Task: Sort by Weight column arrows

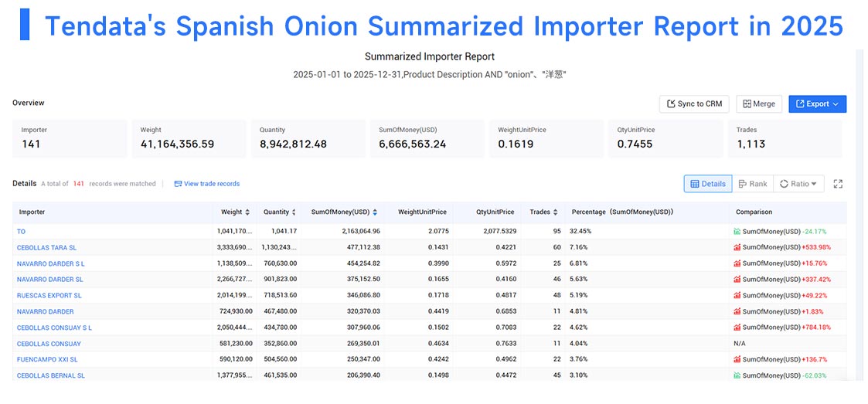Action: 247,212
